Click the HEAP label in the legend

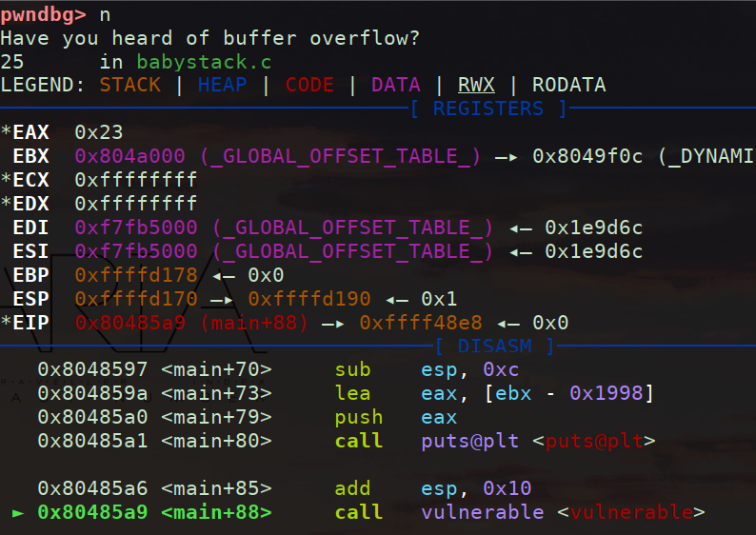223,86
